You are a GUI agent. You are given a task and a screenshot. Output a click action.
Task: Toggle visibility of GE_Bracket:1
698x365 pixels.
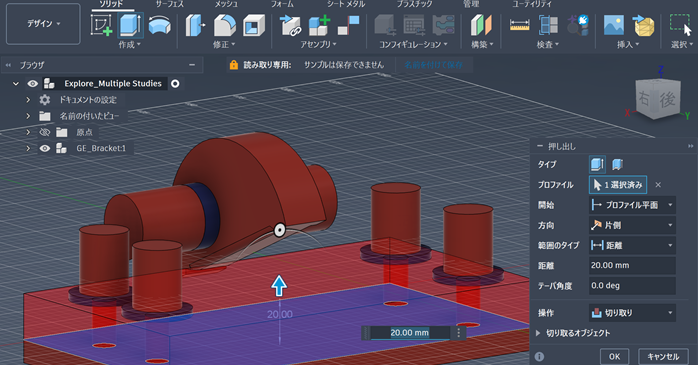[x=45, y=148]
